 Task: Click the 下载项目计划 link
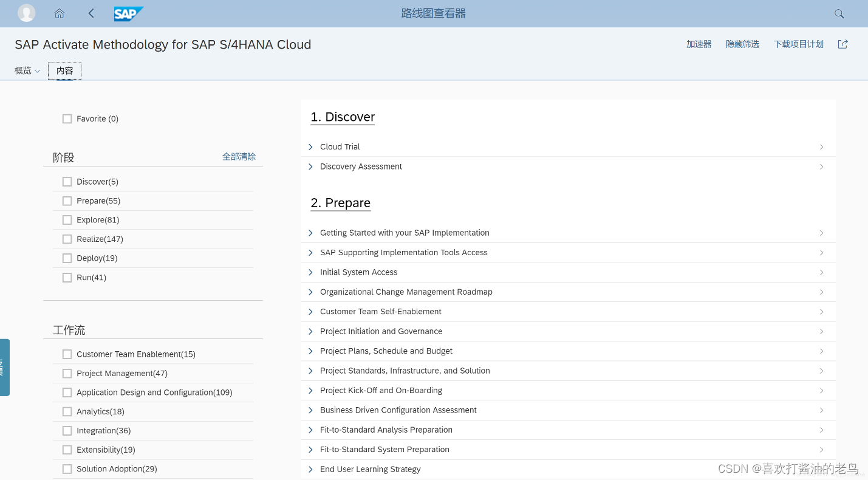(x=799, y=44)
